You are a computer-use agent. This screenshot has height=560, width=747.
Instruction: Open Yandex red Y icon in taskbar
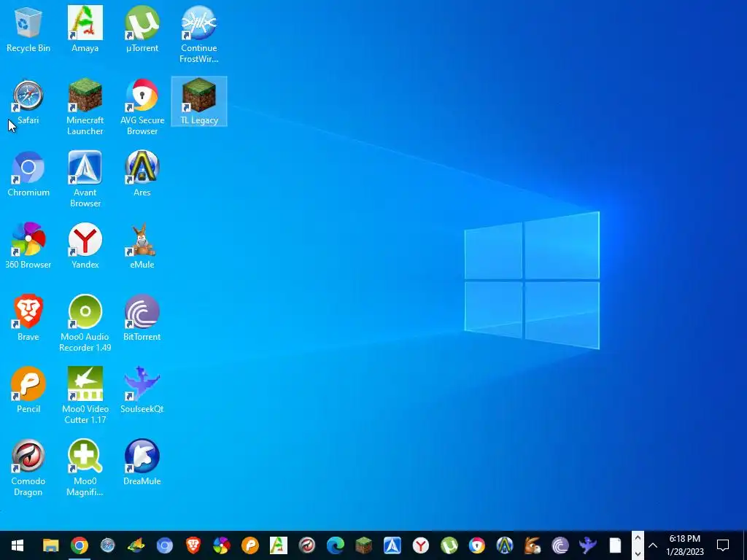click(x=421, y=545)
